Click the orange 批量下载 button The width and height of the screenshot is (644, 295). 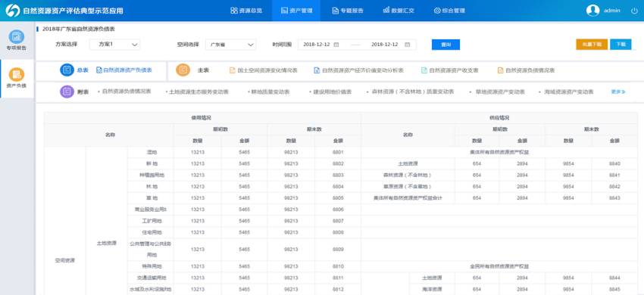[x=592, y=45]
